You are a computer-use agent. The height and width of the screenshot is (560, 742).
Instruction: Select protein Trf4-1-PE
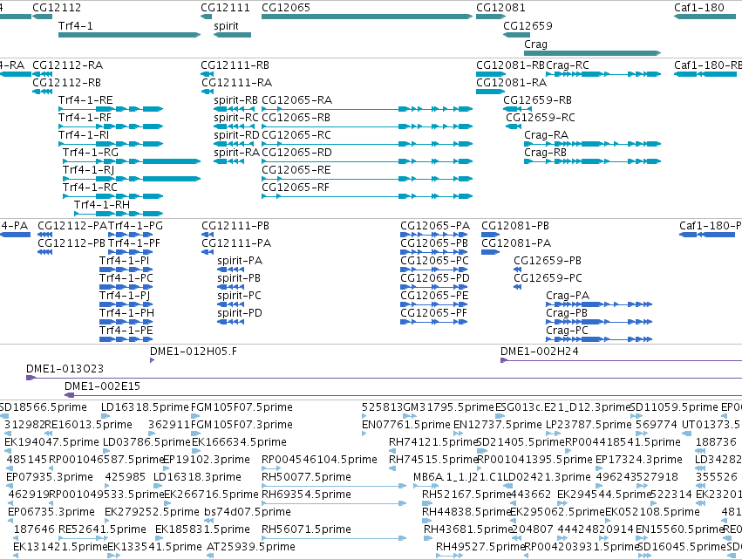(x=126, y=339)
